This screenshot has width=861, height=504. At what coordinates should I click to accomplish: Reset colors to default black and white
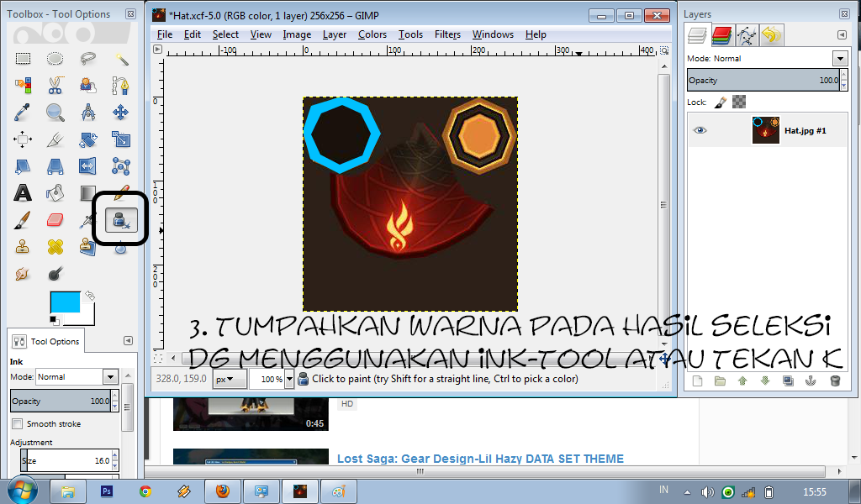tap(54, 320)
